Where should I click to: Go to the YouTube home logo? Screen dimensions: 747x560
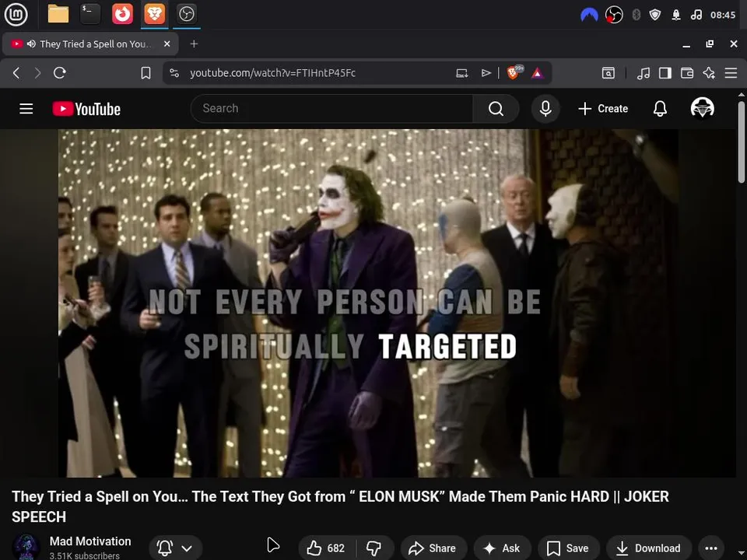(86, 109)
